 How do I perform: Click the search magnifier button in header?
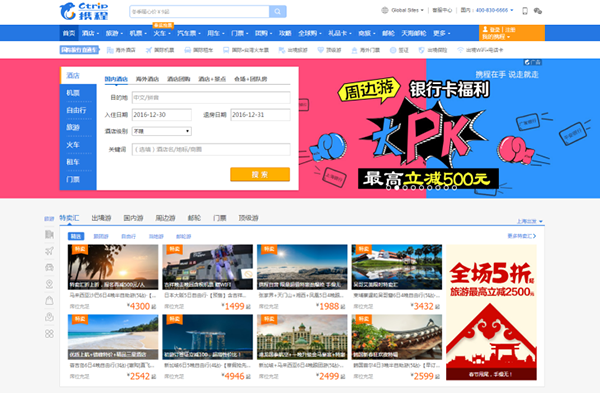click(x=277, y=11)
